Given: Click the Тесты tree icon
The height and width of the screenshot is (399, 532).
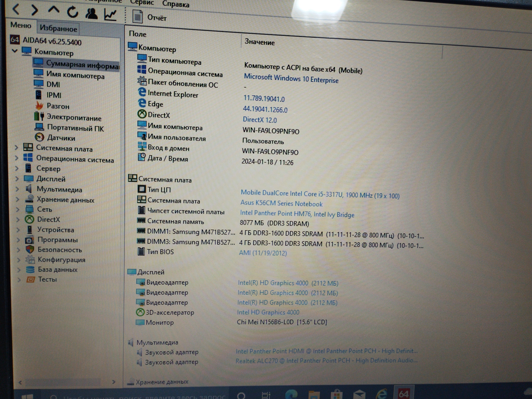Looking at the screenshot, I should tap(30, 279).
